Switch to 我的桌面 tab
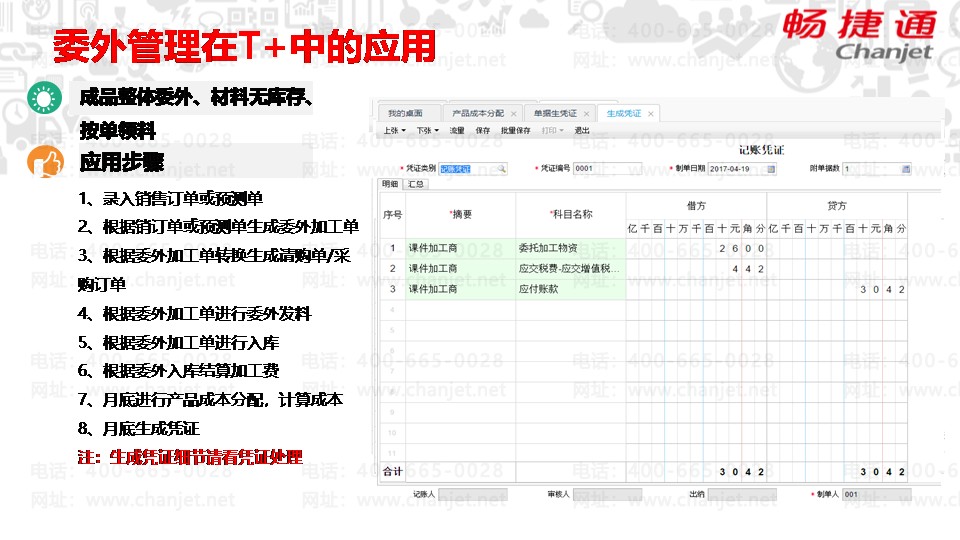The image size is (960, 540). pos(405,113)
